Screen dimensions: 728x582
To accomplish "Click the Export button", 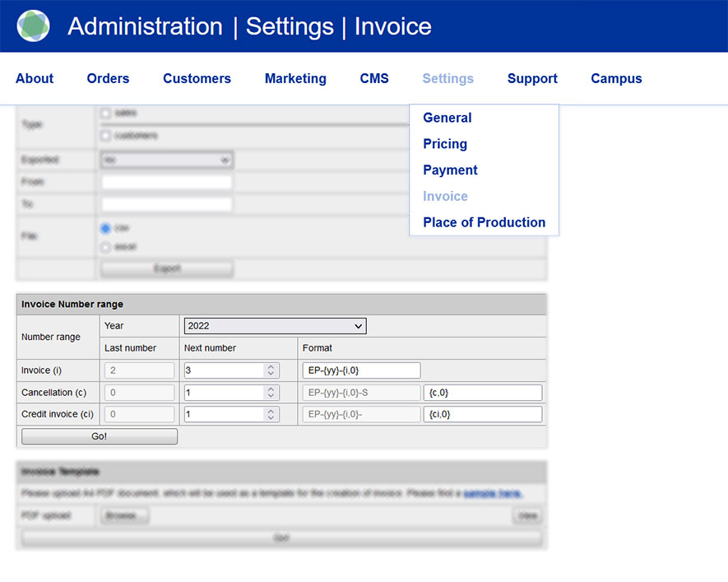I will [167, 268].
